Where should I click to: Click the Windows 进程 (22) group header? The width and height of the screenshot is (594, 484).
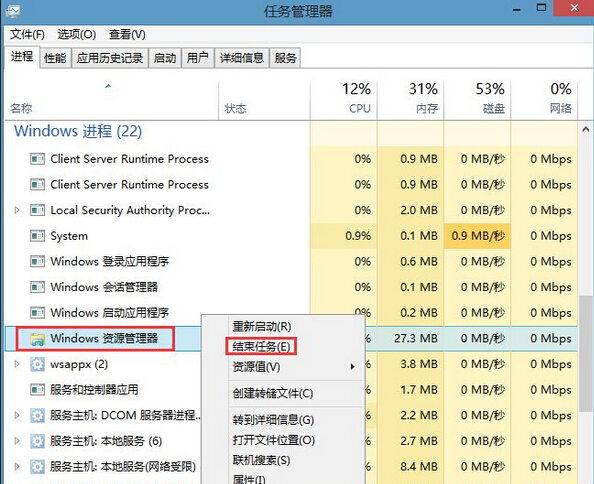78,131
